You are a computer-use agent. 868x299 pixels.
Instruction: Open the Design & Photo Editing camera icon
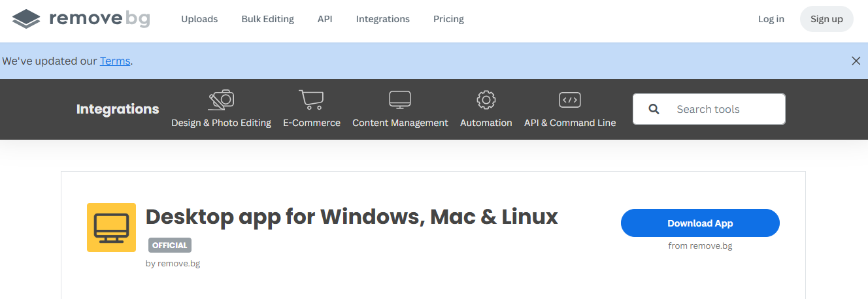pyautogui.click(x=222, y=100)
